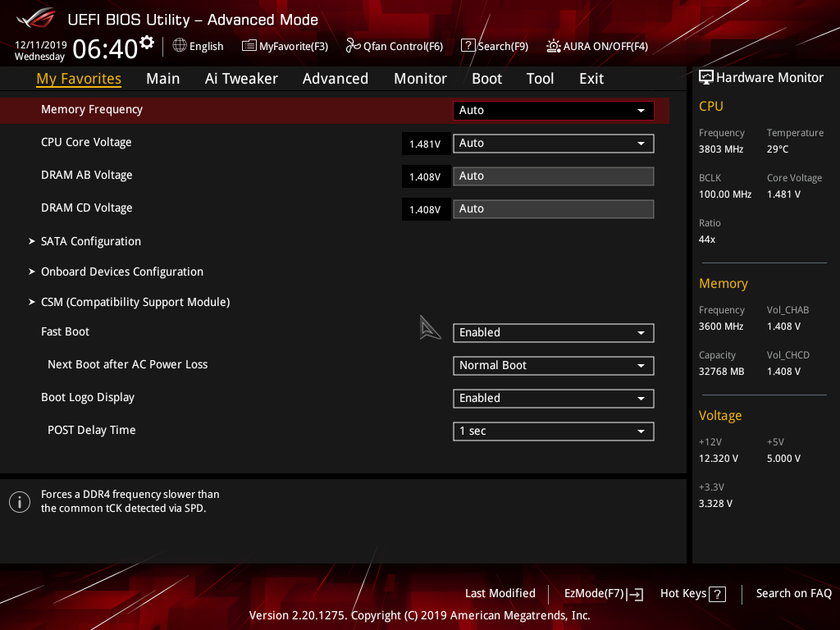Image resolution: width=840 pixels, height=630 pixels.
Task: Switch to EzMode with F7 button
Action: pyautogui.click(x=603, y=593)
